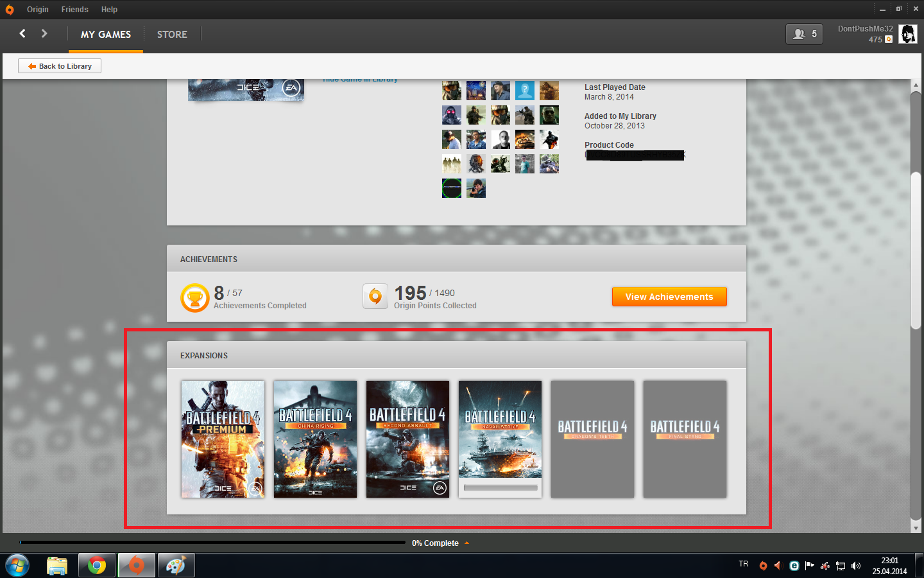Click the scrollbar up arrow
The height and width of the screenshot is (578, 924).
click(916, 85)
